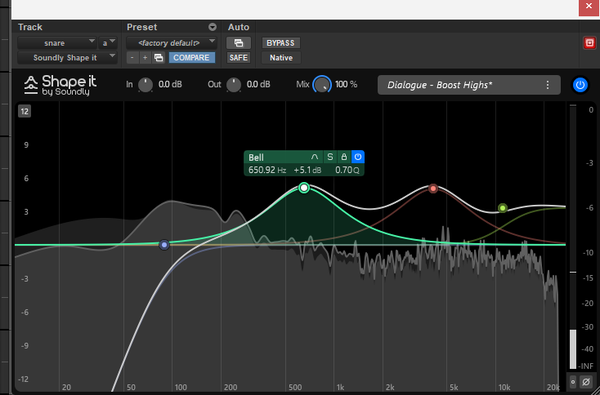The height and width of the screenshot is (395, 600).
Task: Select the blue high-pass band node
Action: (x=164, y=245)
